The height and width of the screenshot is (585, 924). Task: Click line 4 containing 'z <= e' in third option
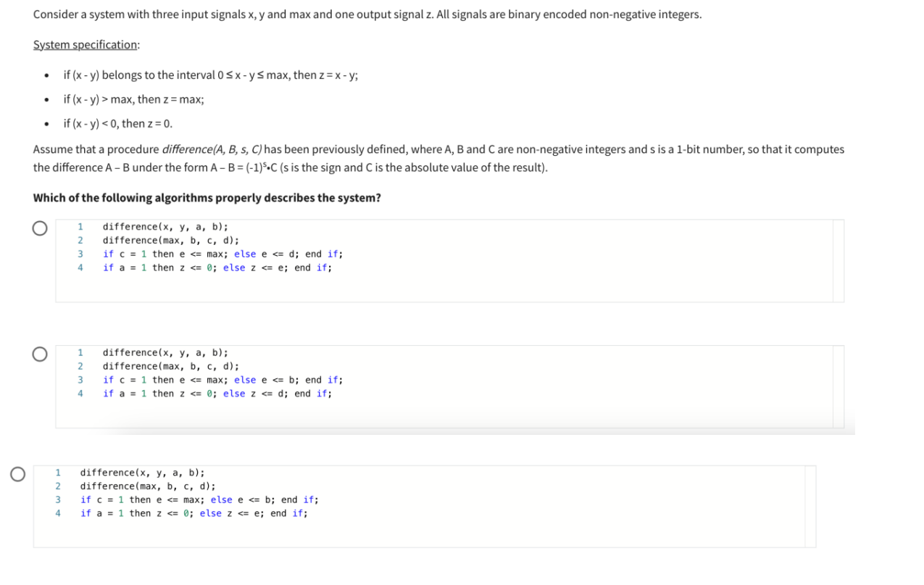tap(194, 513)
